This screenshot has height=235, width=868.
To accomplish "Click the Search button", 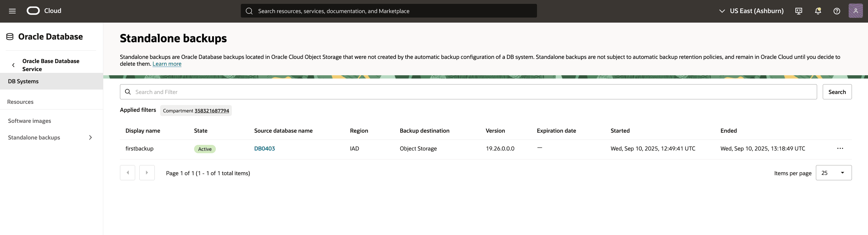I will 837,92.
